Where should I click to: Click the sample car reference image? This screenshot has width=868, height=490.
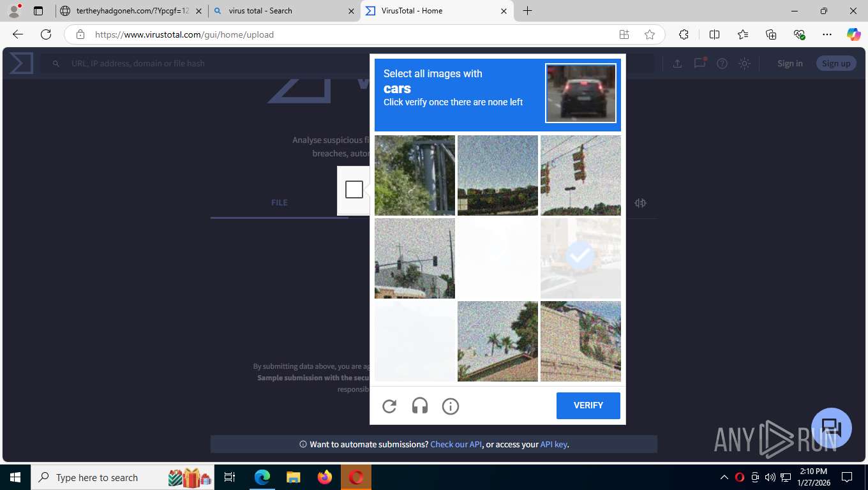[581, 93]
